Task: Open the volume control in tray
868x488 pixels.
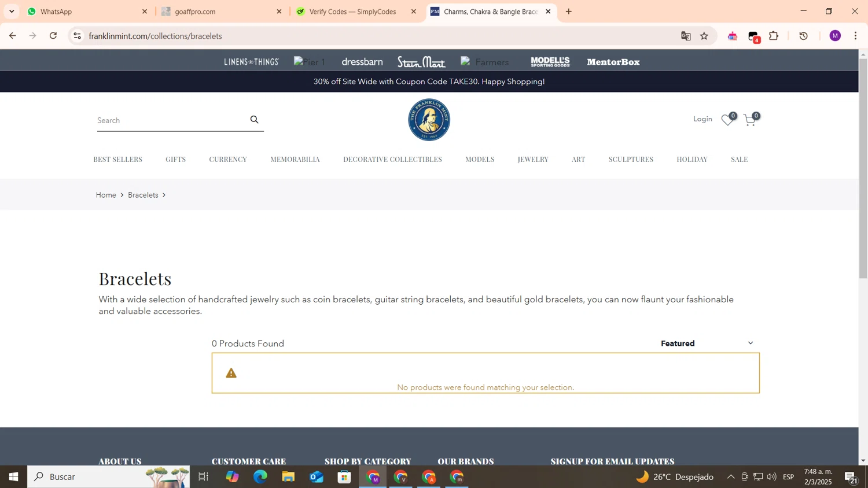Action: tap(771, 477)
